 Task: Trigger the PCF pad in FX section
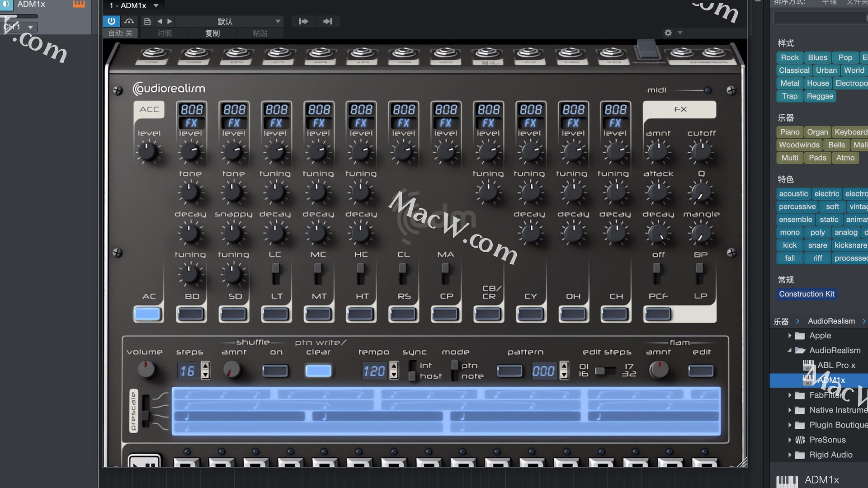[x=658, y=314]
